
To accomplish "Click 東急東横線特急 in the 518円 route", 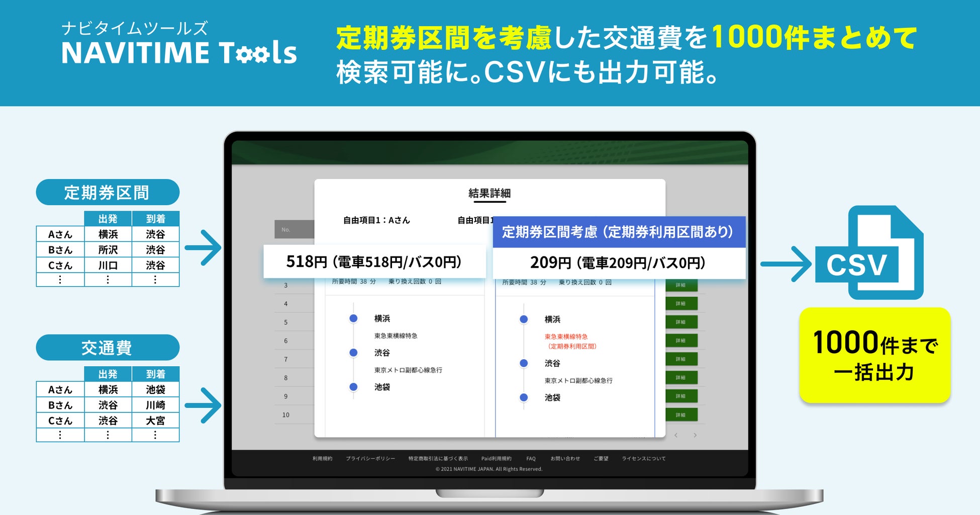I will 396,336.
